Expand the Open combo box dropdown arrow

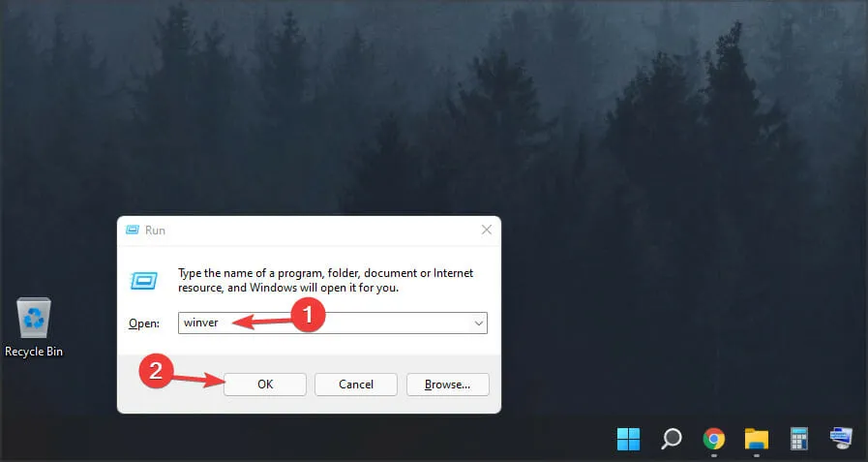pos(478,323)
